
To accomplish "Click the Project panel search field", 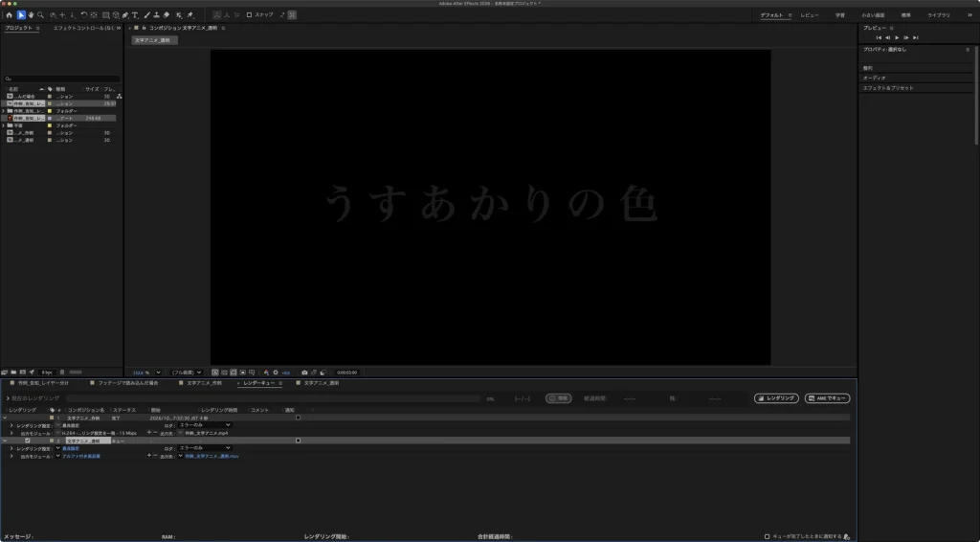I will 61,79.
